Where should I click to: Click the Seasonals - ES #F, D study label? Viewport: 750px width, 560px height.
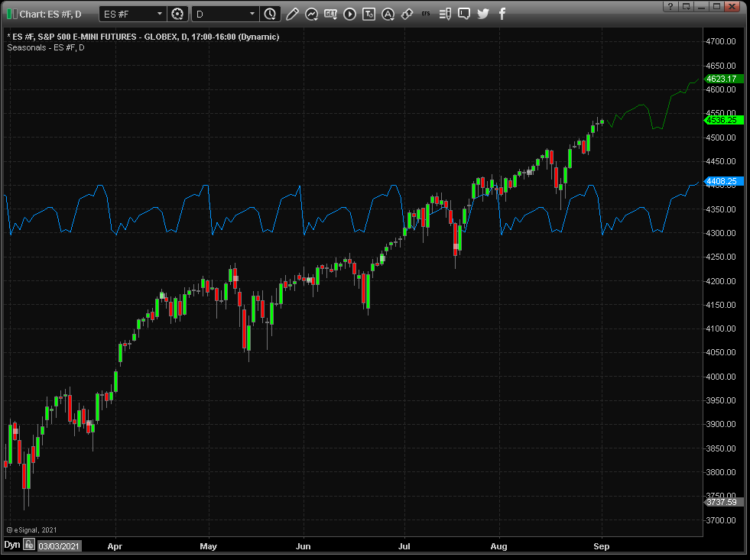pos(46,47)
